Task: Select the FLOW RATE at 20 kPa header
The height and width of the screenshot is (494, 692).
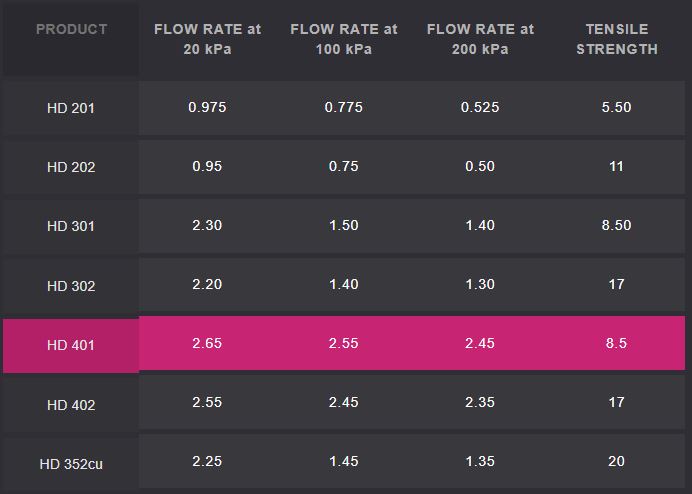Action: coord(207,39)
